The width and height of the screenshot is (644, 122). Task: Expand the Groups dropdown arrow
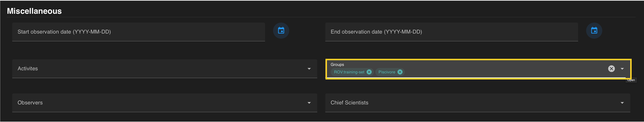622,69
